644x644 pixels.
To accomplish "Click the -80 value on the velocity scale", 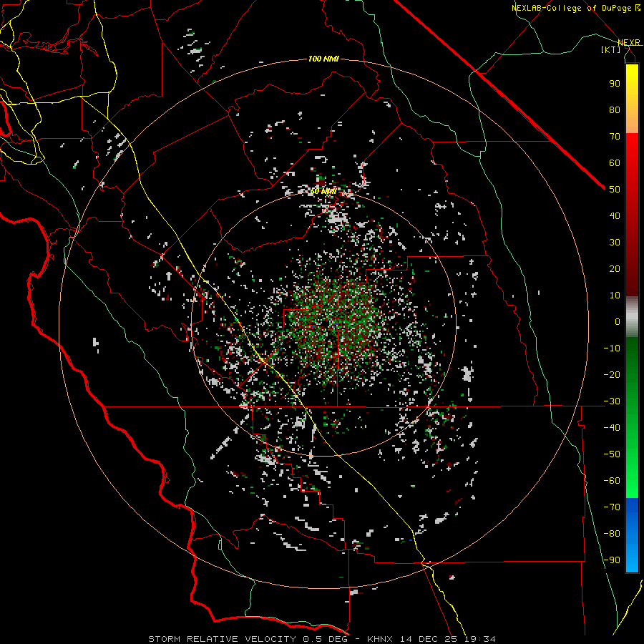I will point(612,534).
